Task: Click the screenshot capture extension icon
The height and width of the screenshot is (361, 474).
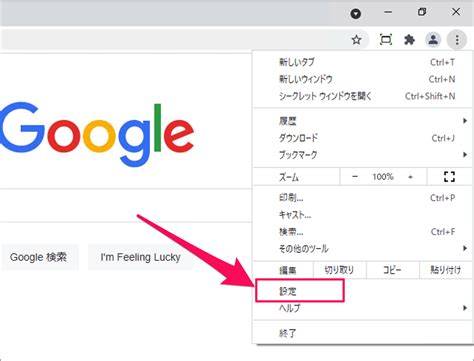Action: pyautogui.click(x=386, y=40)
